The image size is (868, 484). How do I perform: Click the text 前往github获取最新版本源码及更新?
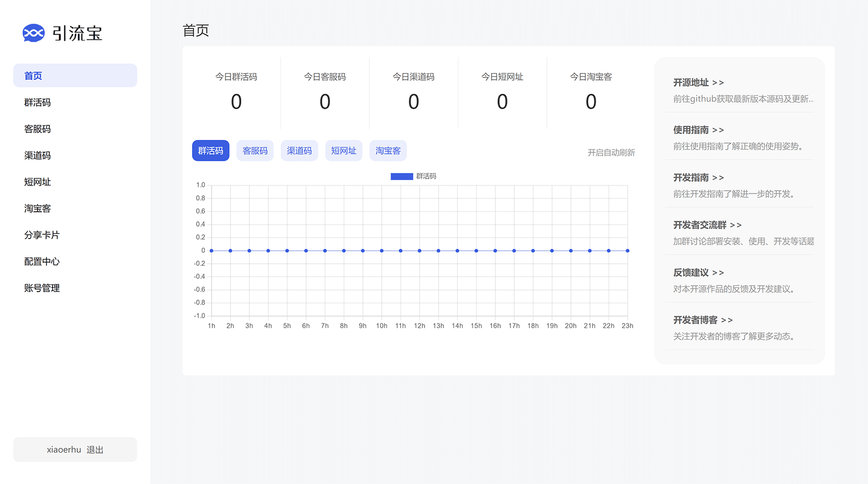tap(743, 99)
